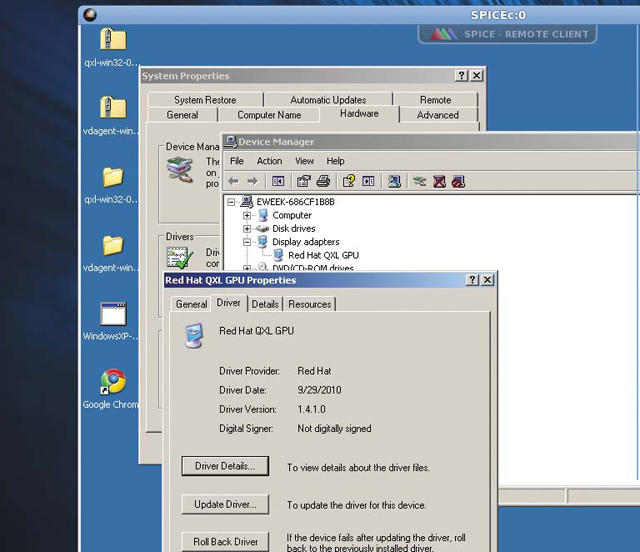
Task: Click the help button in System Properties titlebar
Action: (x=461, y=76)
